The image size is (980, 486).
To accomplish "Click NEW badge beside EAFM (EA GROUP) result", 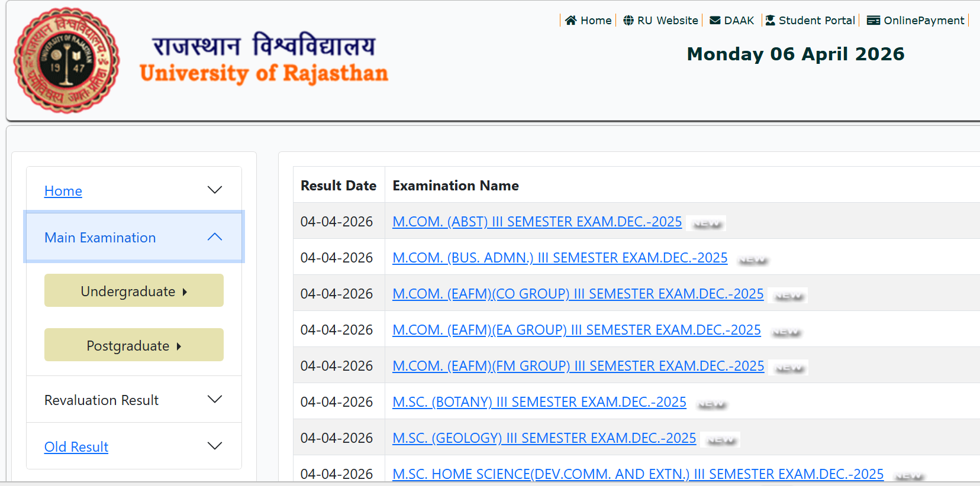I will pyautogui.click(x=786, y=332).
